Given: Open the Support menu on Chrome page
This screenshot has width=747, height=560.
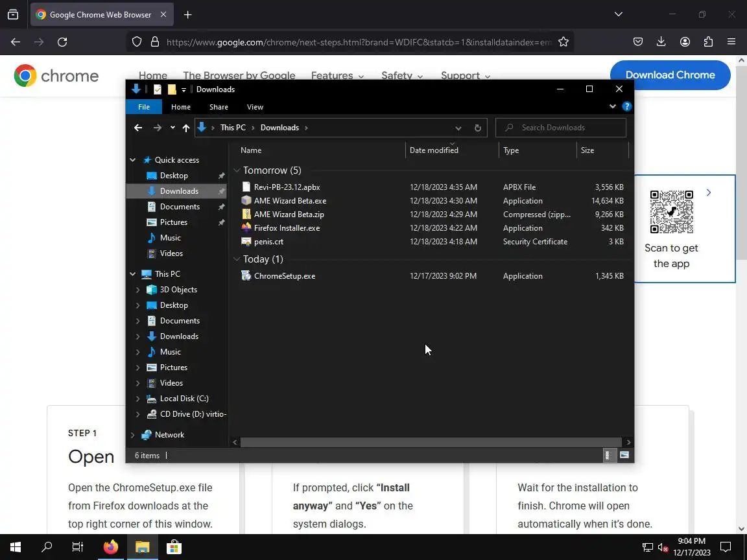Looking at the screenshot, I should pyautogui.click(x=466, y=75).
